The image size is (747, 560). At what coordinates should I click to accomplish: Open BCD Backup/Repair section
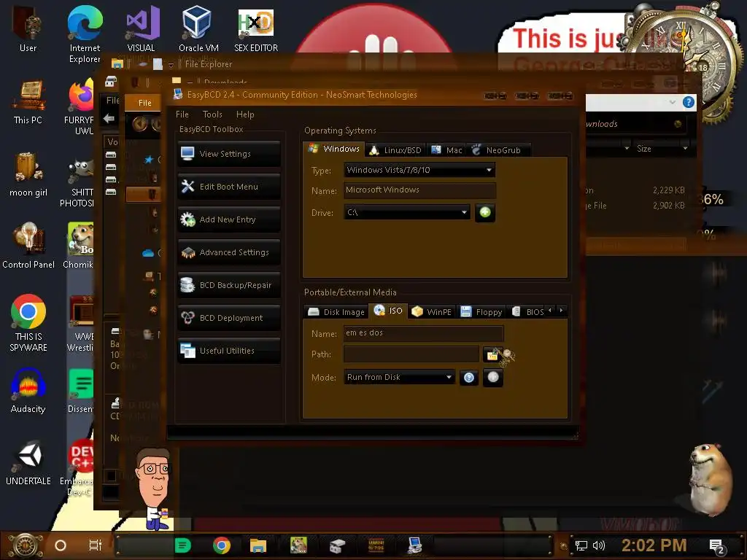click(228, 285)
